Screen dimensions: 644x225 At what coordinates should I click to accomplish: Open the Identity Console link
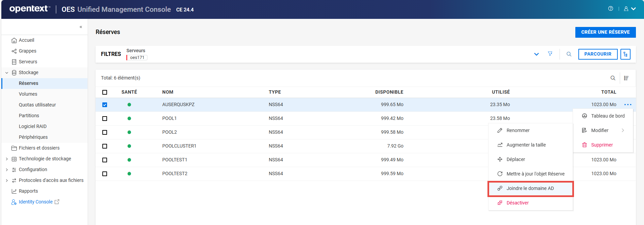36,202
